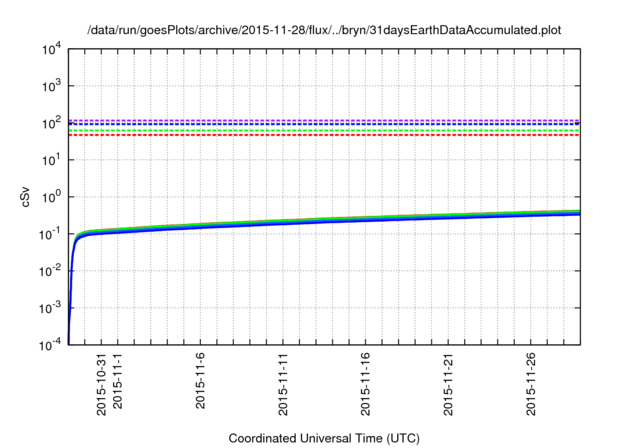
Task: Click the 2015-11-11 x-axis date label
Action: [283, 385]
